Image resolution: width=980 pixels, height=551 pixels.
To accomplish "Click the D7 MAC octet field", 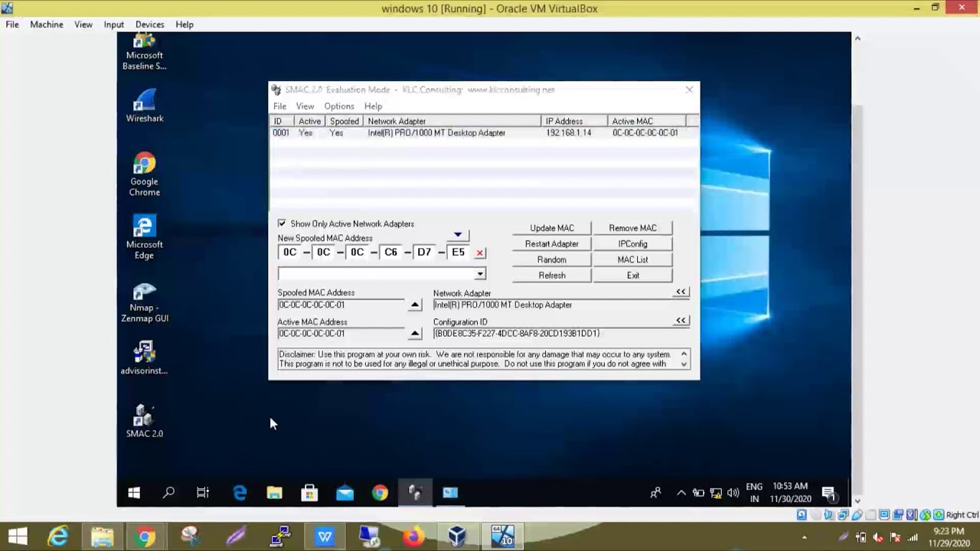I will click(424, 253).
